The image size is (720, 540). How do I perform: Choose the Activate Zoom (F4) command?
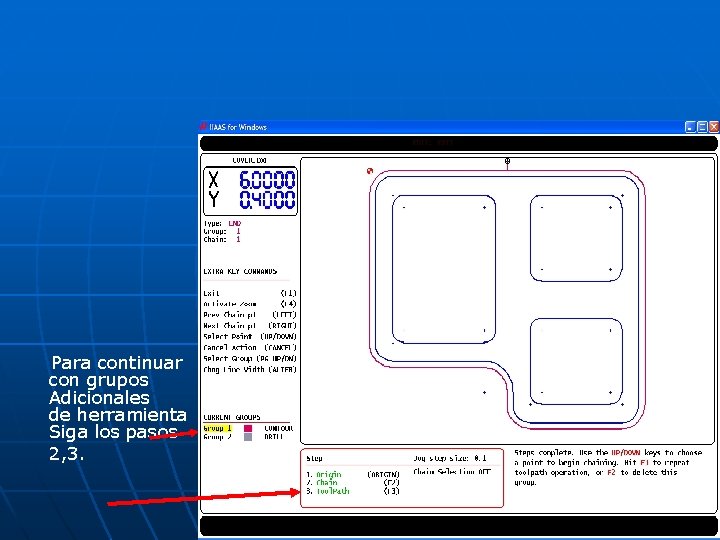[x=250, y=304]
